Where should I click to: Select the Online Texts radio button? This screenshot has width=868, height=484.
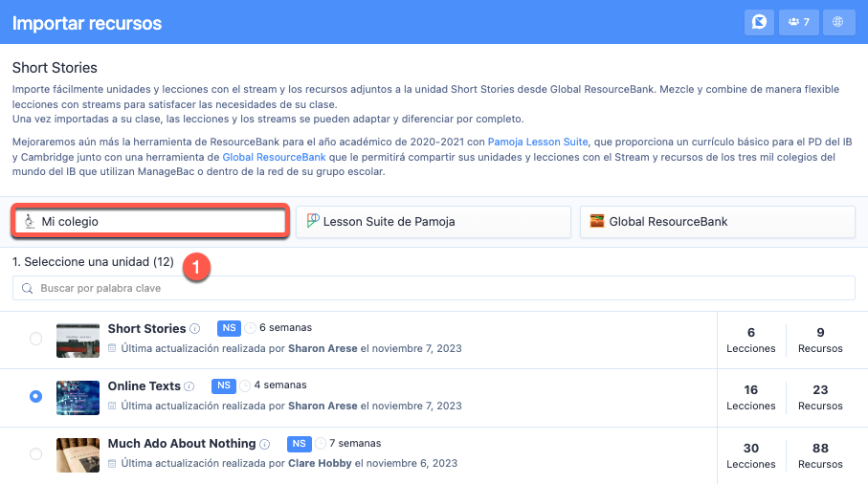(36, 396)
